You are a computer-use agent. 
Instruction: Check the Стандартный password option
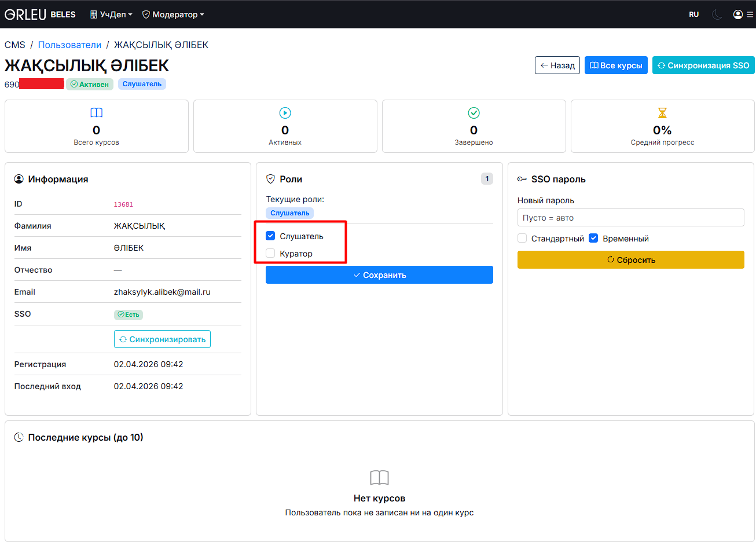click(x=522, y=238)
